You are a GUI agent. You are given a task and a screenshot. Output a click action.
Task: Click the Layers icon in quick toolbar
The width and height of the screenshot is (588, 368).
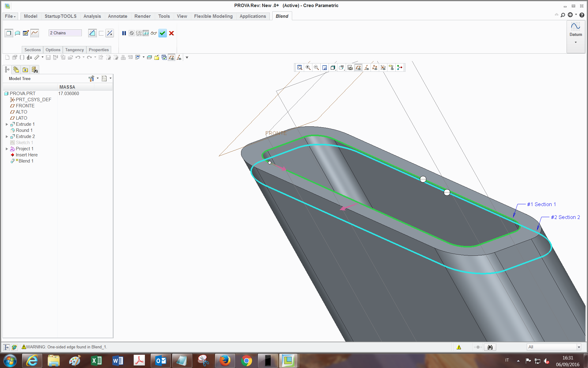149,57
